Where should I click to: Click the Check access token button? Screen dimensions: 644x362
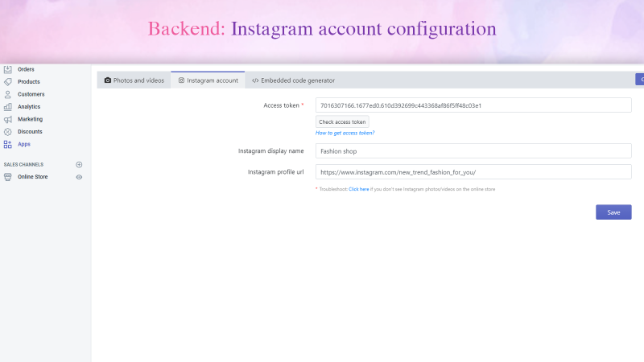[x=342, y=122]
